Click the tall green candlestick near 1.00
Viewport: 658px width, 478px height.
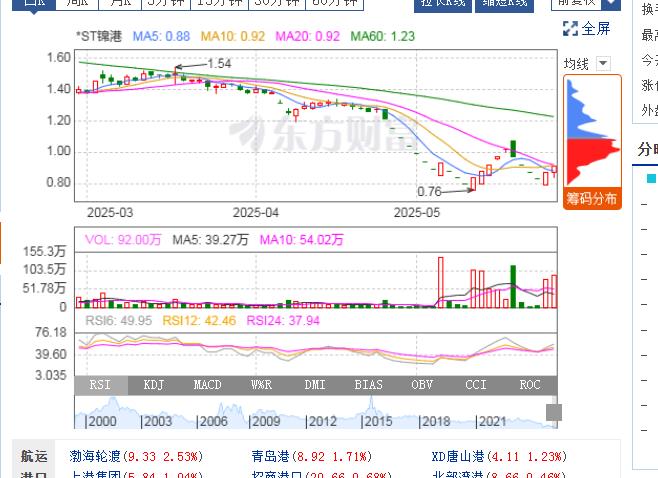(x=513, y=149)
